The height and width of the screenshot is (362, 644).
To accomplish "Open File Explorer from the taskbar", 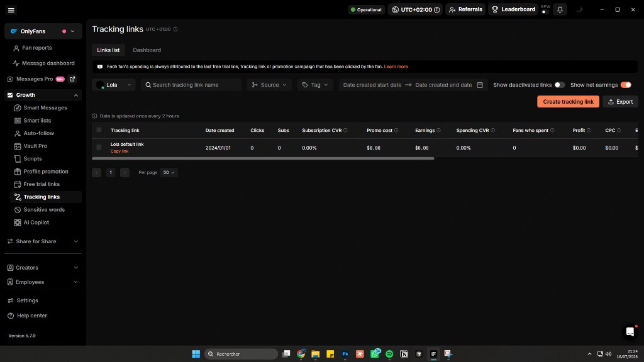I will tap(316, 354).
